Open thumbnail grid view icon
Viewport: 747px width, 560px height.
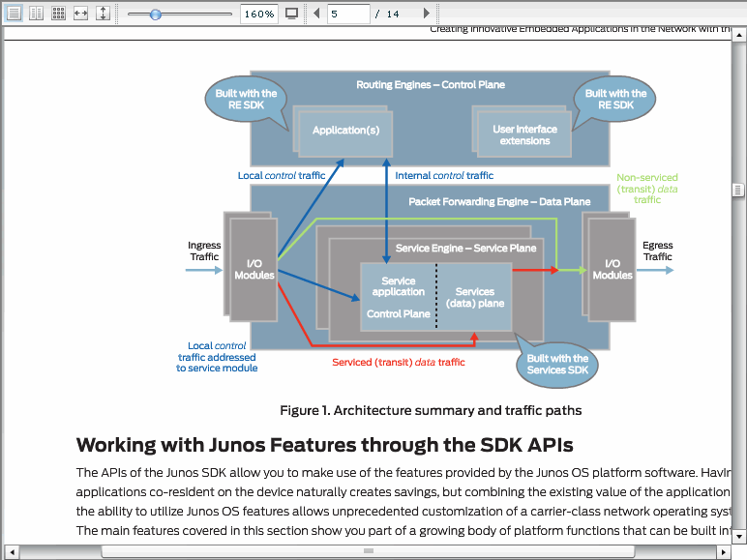coord(58,14)
